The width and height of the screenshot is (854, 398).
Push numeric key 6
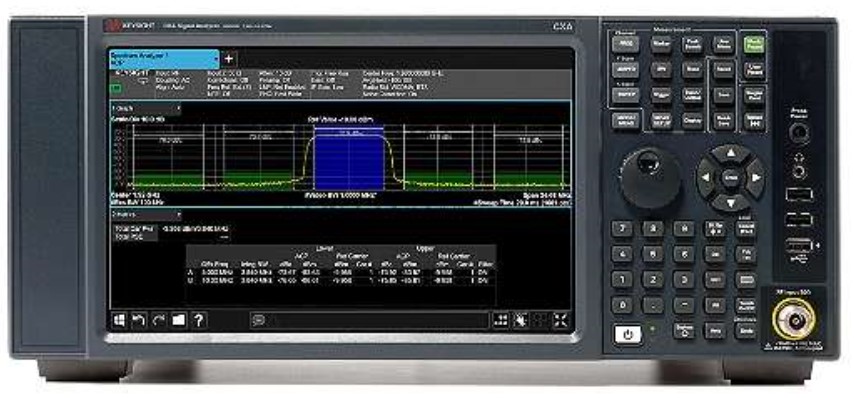pos(684,254)
